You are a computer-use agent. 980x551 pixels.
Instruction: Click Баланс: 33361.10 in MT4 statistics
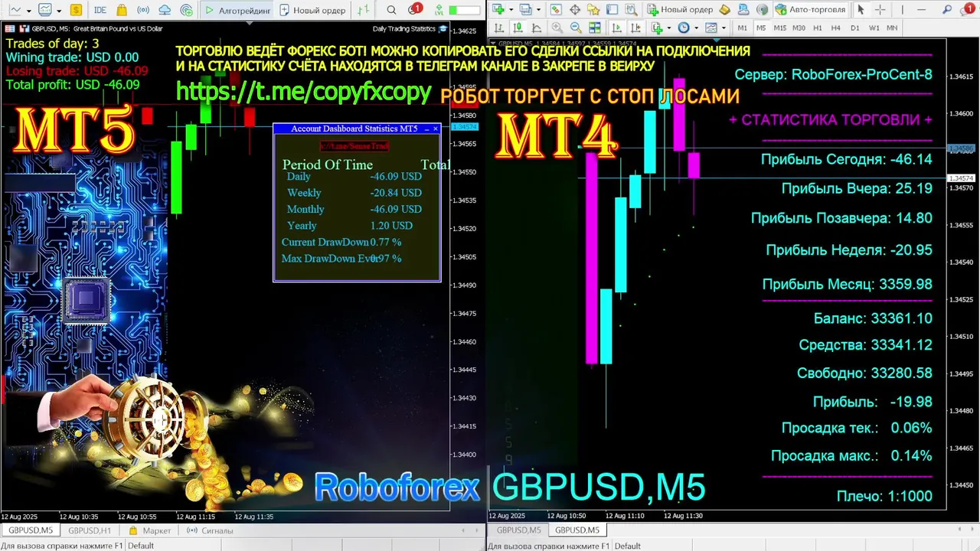pos(873,318)
